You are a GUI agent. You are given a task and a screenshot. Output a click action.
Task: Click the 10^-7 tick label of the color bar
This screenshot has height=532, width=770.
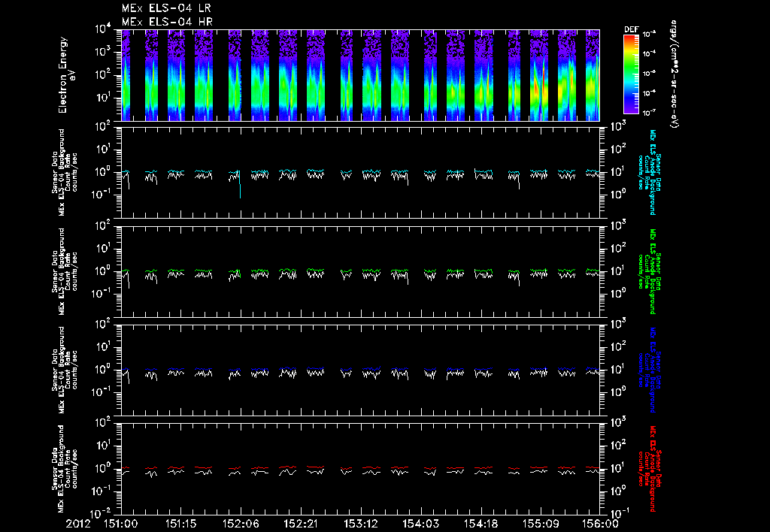[x=649, y=113]
